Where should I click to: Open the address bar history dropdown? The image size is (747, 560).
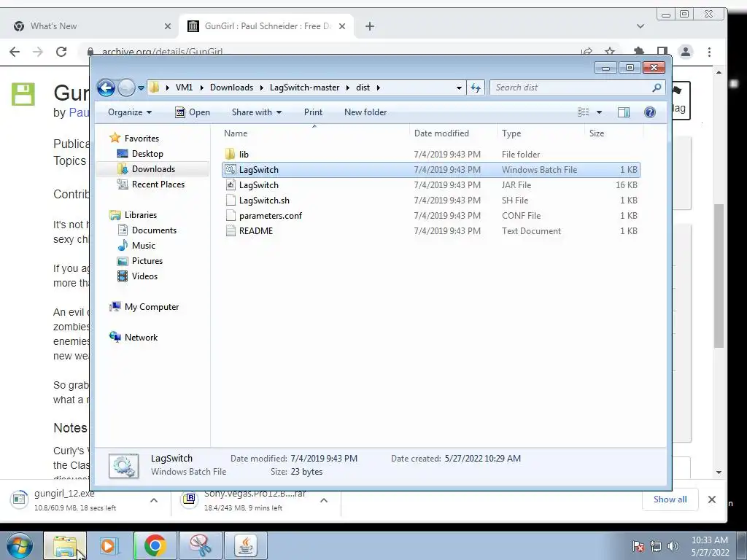coord(459,87)
